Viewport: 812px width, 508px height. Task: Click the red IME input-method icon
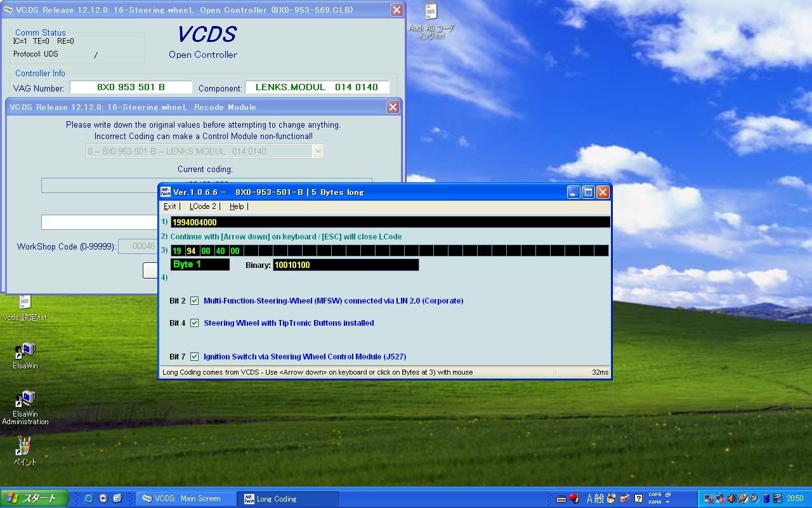coord(574,498)
